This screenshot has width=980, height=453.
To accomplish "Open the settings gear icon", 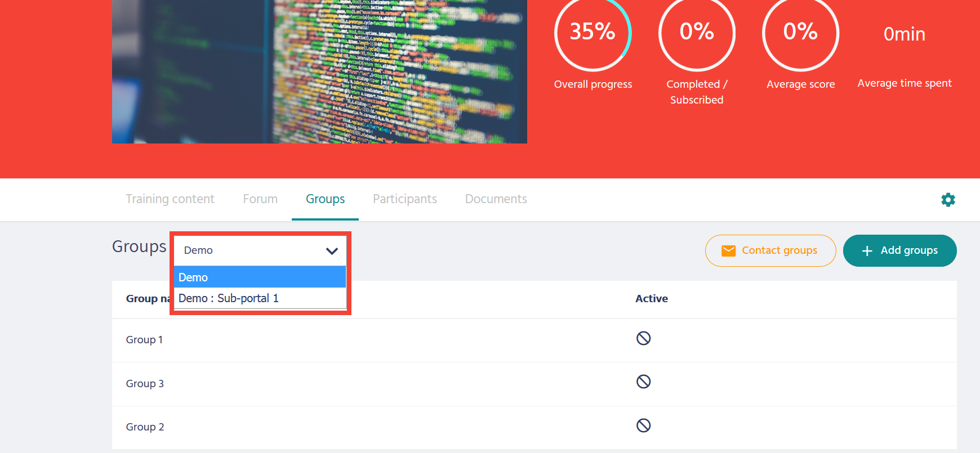I will point(948,200).
